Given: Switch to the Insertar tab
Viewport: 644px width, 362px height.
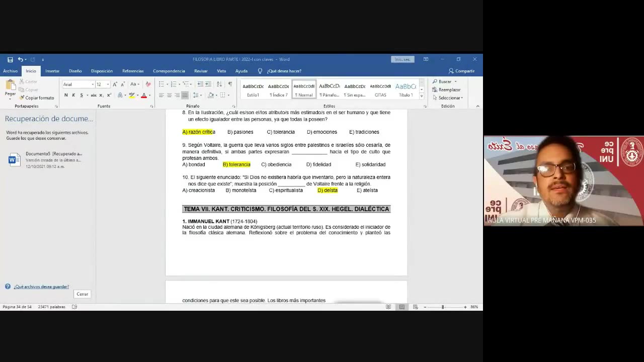Looking at the screenshot, I should click(52, 71).
